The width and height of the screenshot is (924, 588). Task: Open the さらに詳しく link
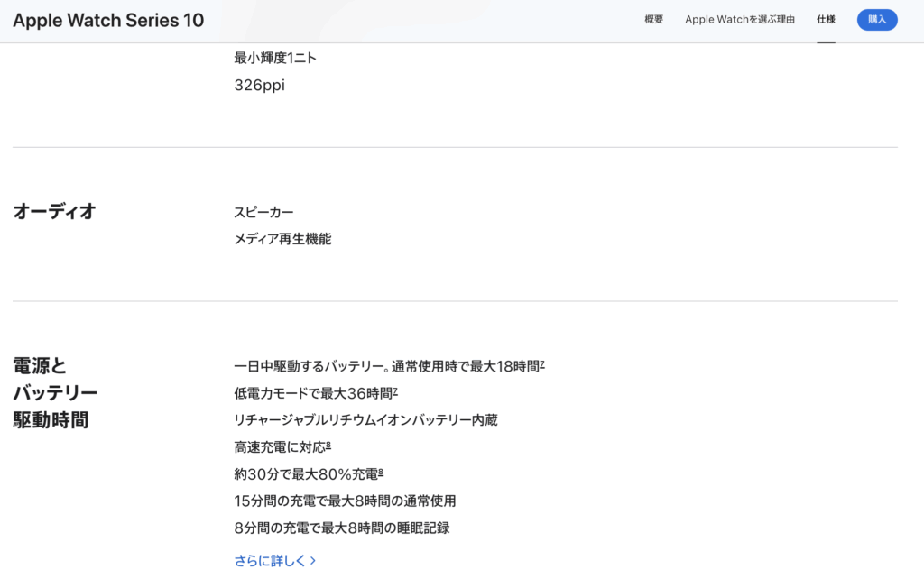(x=274, y=560)
